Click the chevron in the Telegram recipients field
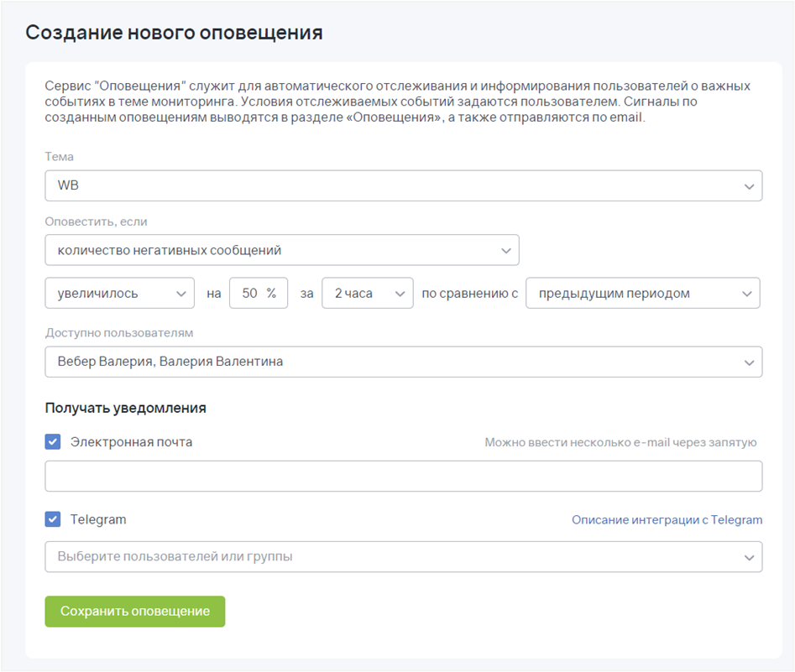 tap(749, 557)
